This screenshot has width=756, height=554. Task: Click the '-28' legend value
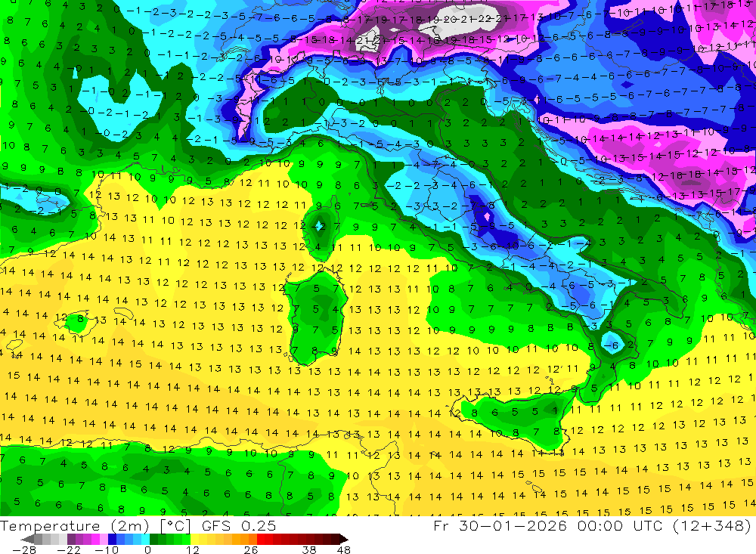click(x=24, y=549)
